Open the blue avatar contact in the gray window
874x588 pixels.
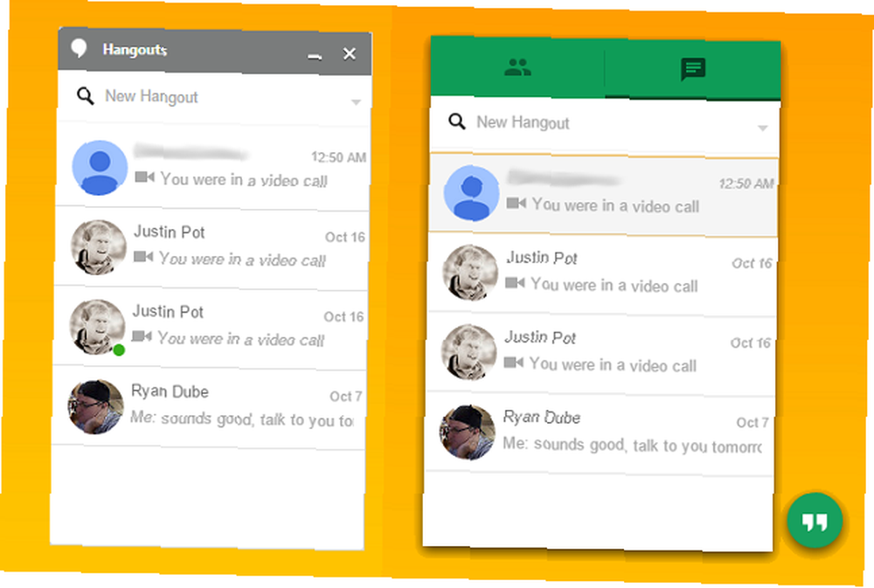100,167
